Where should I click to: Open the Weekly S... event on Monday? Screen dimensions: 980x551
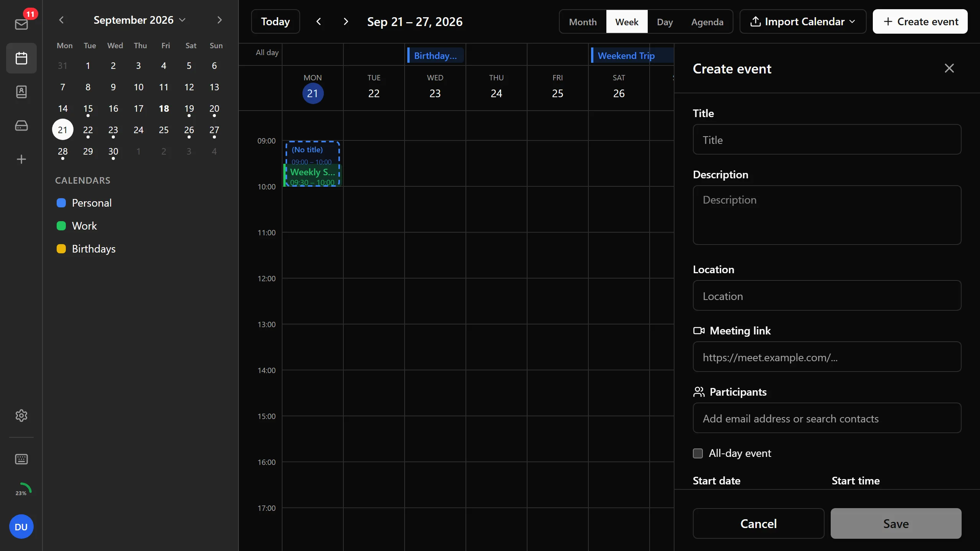(x=312, y=176)
